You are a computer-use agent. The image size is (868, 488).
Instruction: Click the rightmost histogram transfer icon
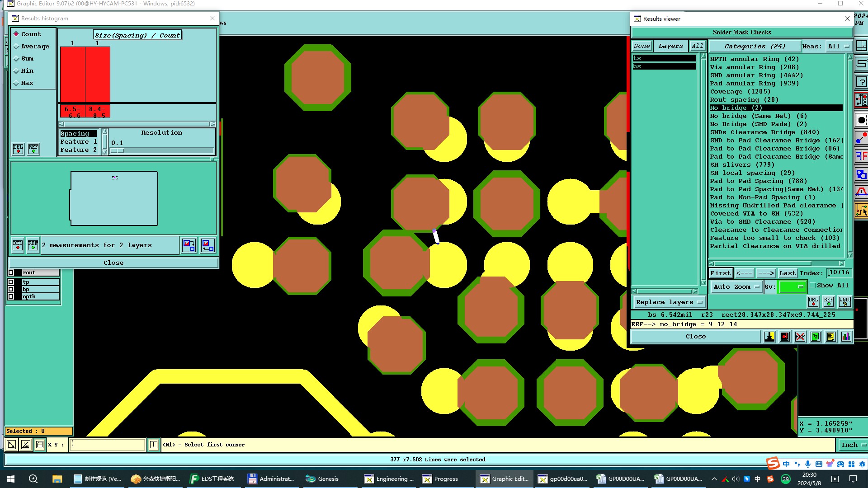click(208, 245)
